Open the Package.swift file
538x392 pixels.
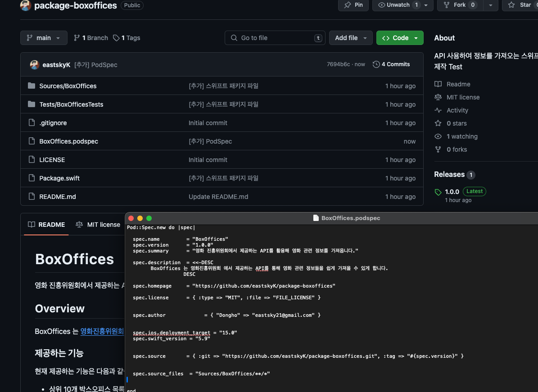59,178
